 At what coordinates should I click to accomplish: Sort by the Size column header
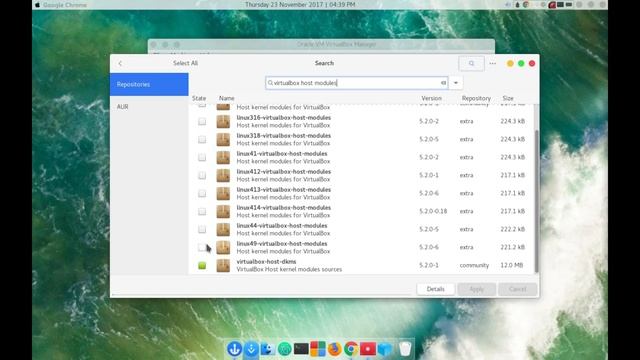pos(508,98)
